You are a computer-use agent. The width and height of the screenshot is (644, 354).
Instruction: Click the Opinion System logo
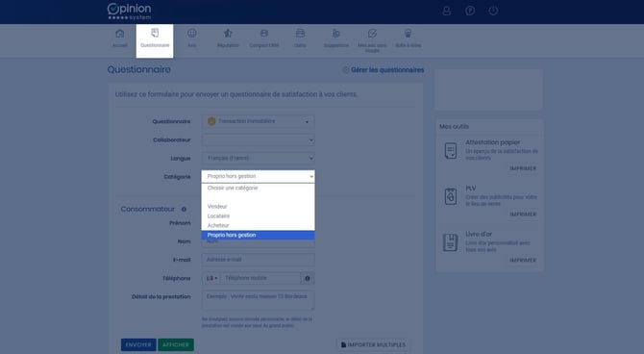click(x=130, y=12)
